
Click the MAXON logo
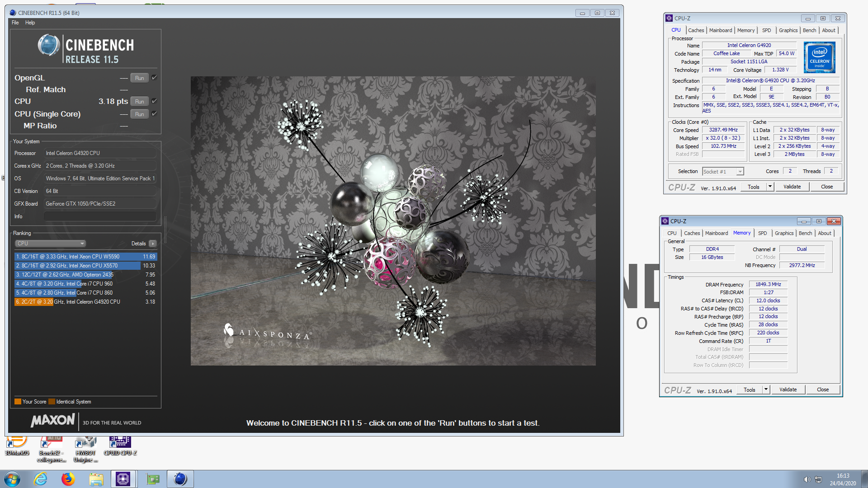click(52, 421)
